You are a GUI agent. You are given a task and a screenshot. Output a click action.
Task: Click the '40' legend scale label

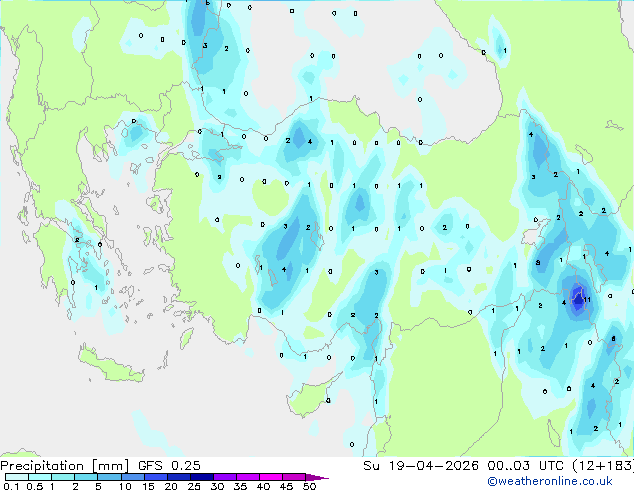click(263, 486)
